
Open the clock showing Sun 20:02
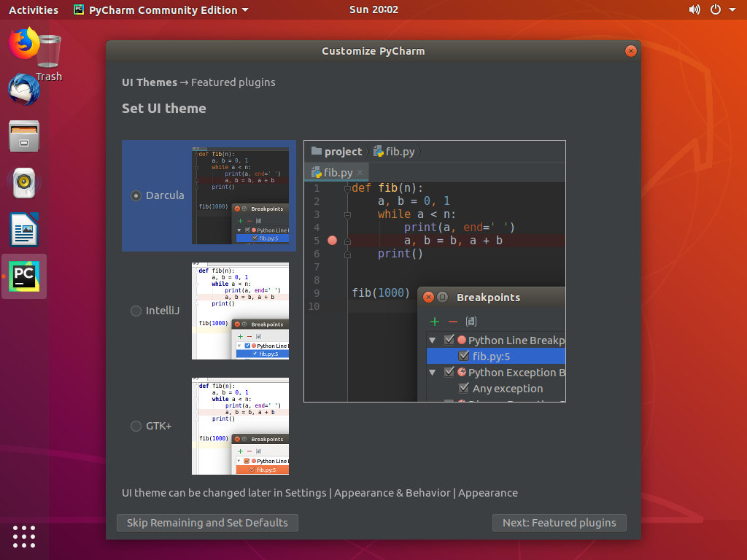373,9
